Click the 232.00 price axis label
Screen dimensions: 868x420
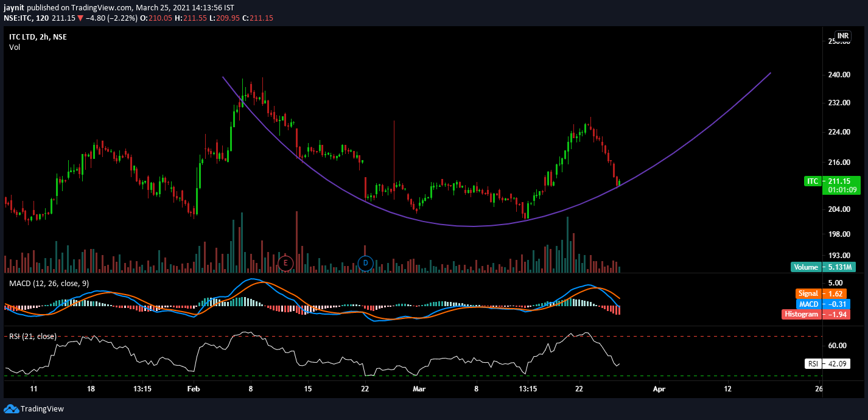coord(841,103)
